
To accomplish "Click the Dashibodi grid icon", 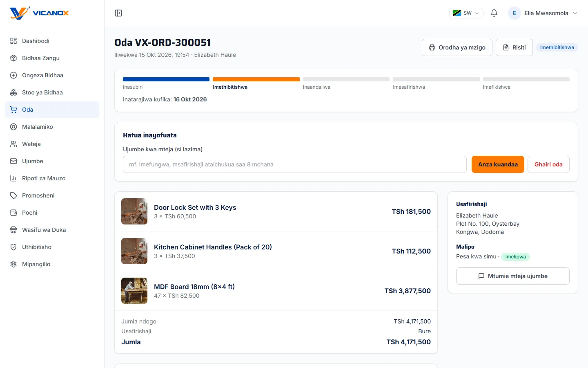I will [x=13, y=41].
